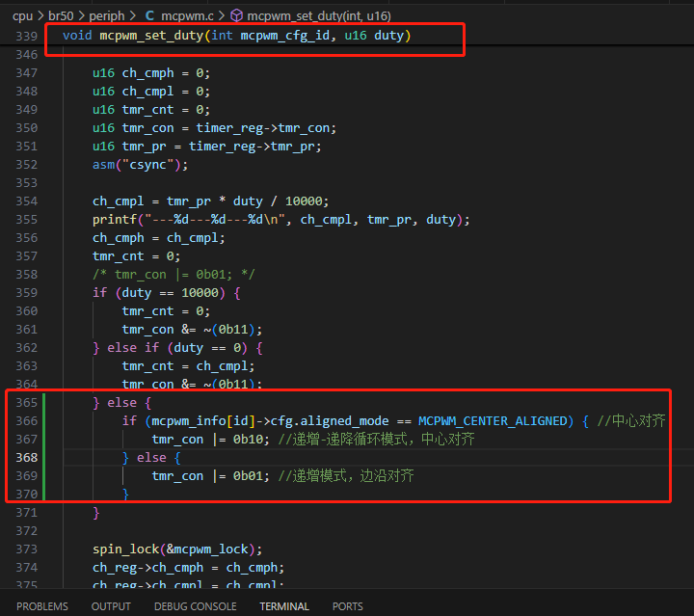Open the PORTS panel tab

click(x=347, y=606)
